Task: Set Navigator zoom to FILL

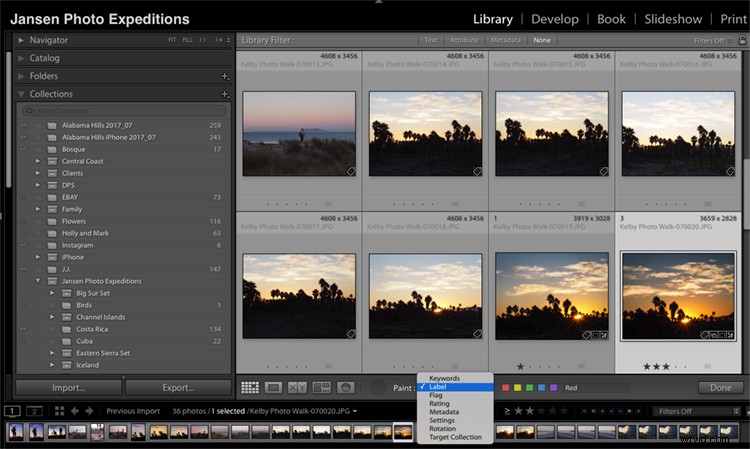Action: point(187,40)
